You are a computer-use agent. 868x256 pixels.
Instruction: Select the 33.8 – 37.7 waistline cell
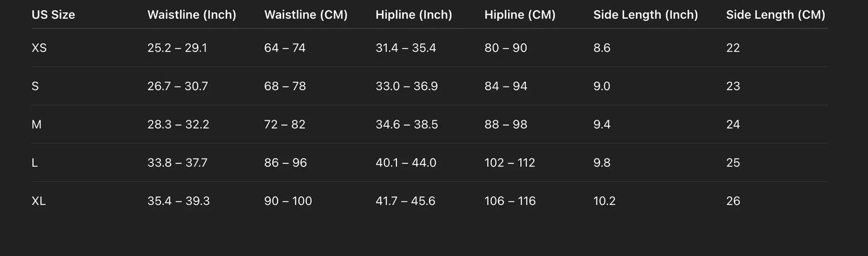177,163
